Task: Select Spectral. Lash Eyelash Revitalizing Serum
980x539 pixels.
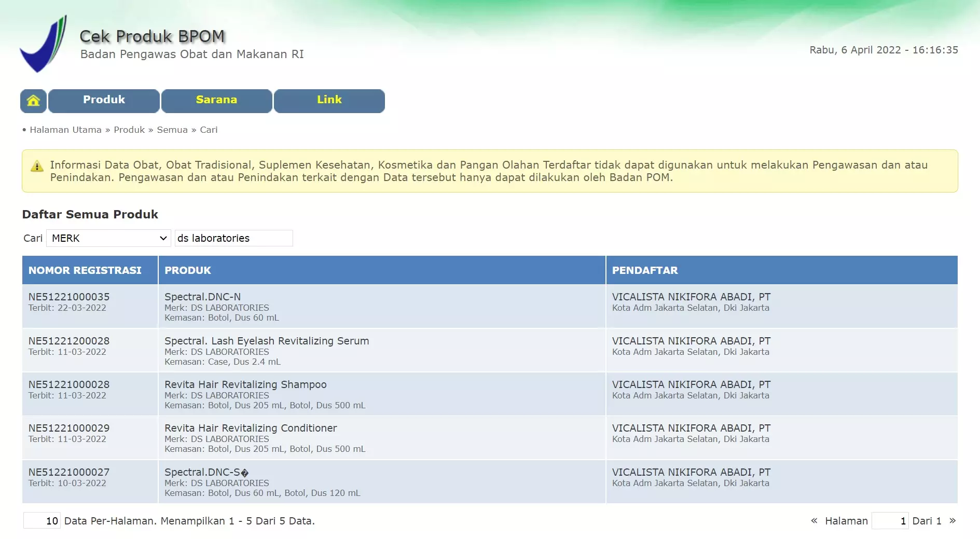Action: click(267, 341)
